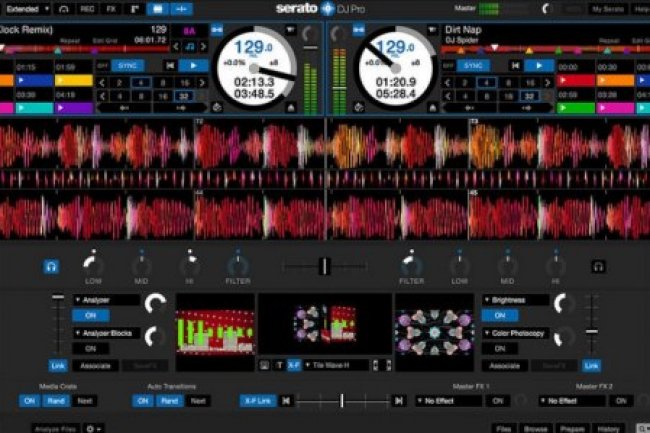Click the left deck headphone cue icon
The height and width of the screenshot is (433, 650).
click(51, 266)
